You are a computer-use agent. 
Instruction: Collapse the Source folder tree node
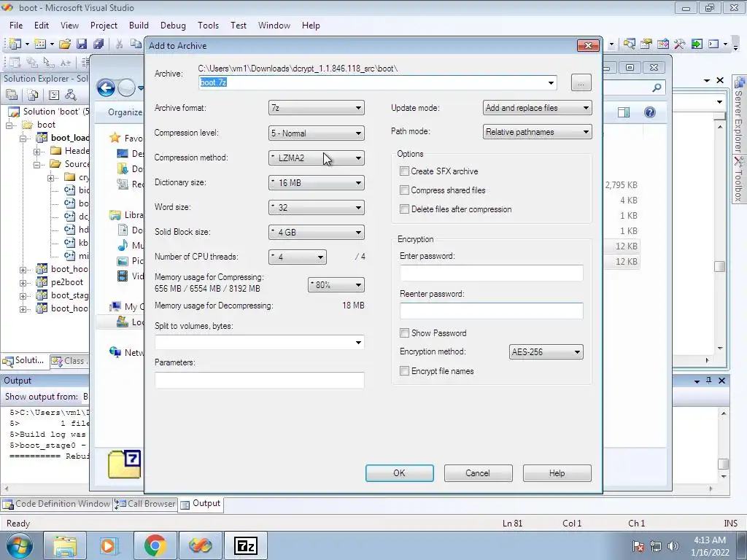coord(36,165)
